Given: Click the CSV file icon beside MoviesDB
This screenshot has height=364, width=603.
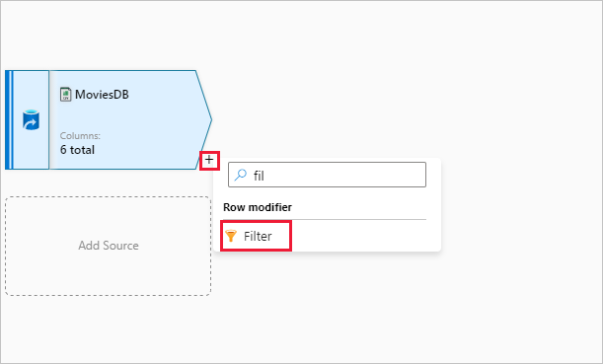Looking at the screenshot, I should [x=66, y=95].
